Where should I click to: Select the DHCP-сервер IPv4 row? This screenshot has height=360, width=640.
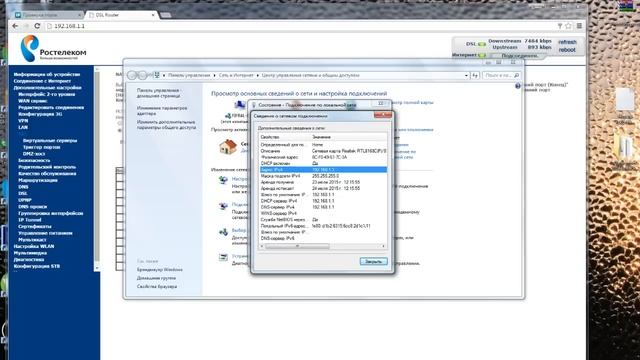click(323, 201)
